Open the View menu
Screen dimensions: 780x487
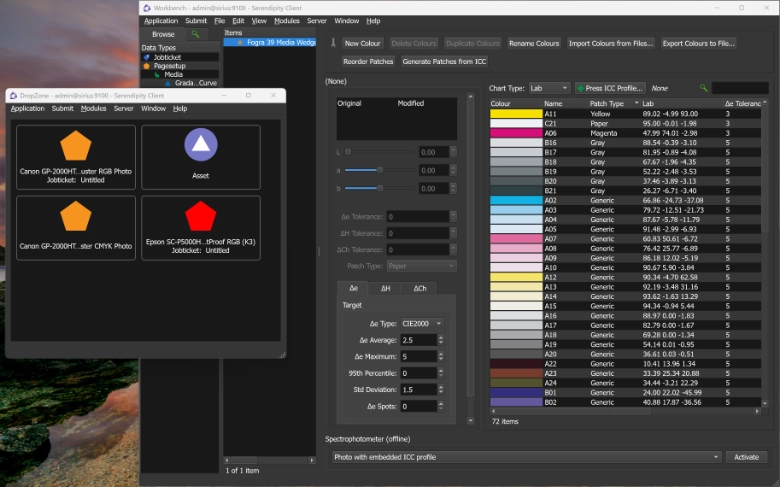click(259, 21)
